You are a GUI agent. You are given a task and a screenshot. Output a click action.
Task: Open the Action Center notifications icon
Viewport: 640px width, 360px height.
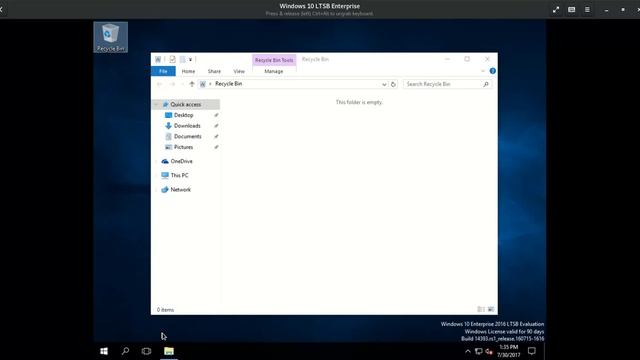531,351
